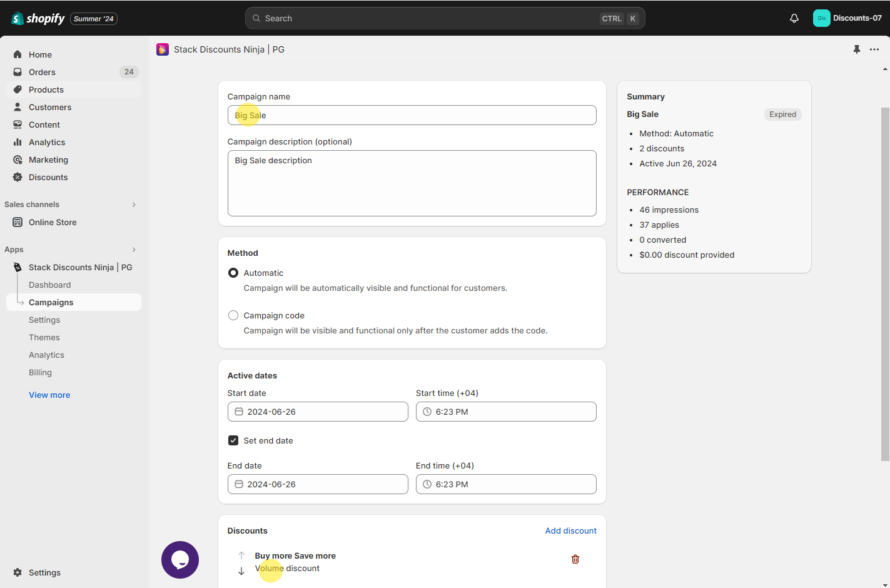The height and width of the screenshot is (588, 890).
Task: Uncheck the Set end date checkbox
Action: (x=233, y=440)
